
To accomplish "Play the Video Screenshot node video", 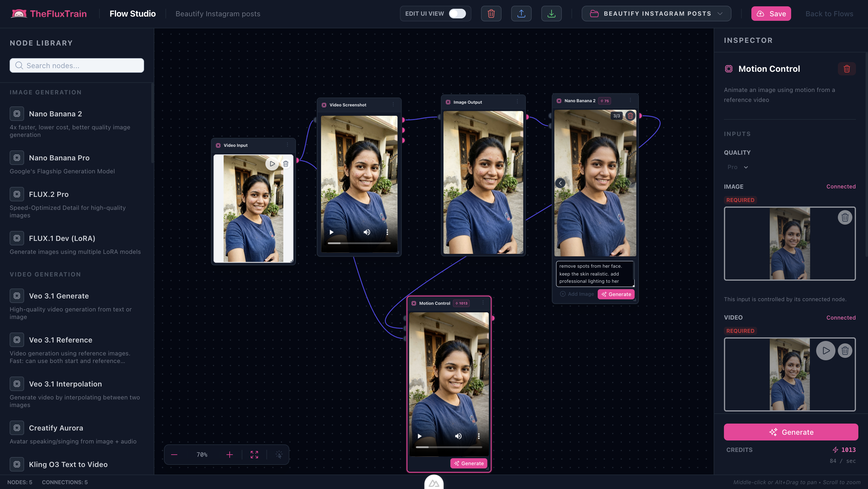I will pos(332,232).
